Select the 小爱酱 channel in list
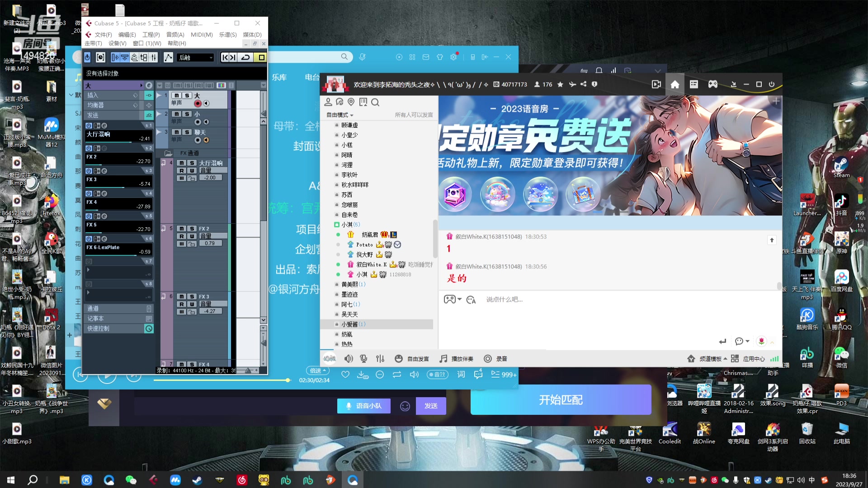Screen dimensions: 868x488 click(x=377, y=324)
